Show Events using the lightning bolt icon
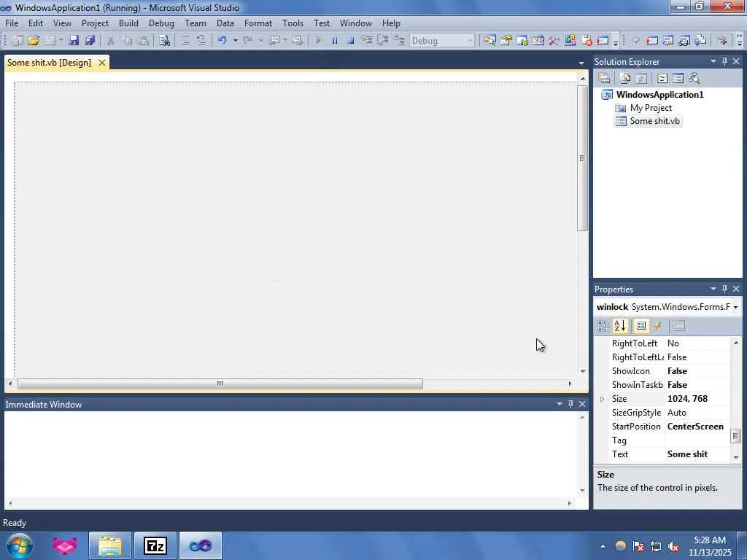Image resolution: width=747 pixels, height=560 pixels. 658,326
